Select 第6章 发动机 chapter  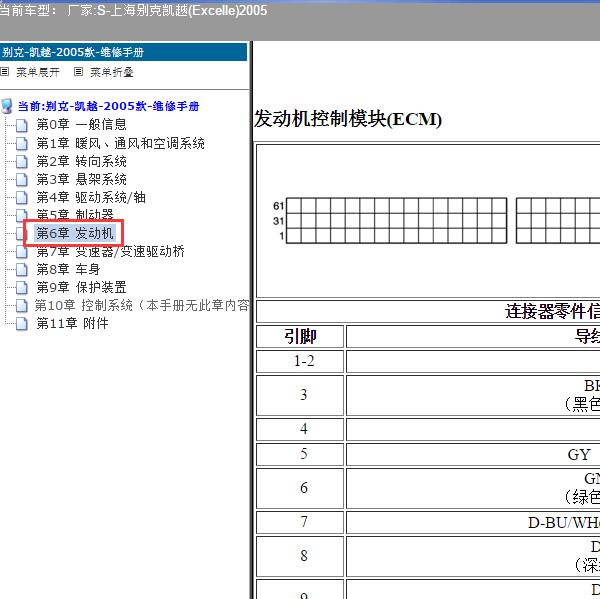tap(75, 233)
